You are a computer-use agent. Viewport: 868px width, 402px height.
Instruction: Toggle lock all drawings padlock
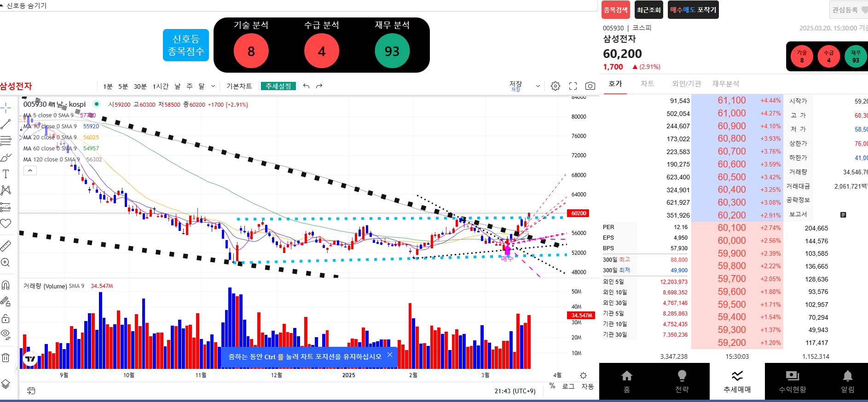pyautogui.click(x=6, y=318)
